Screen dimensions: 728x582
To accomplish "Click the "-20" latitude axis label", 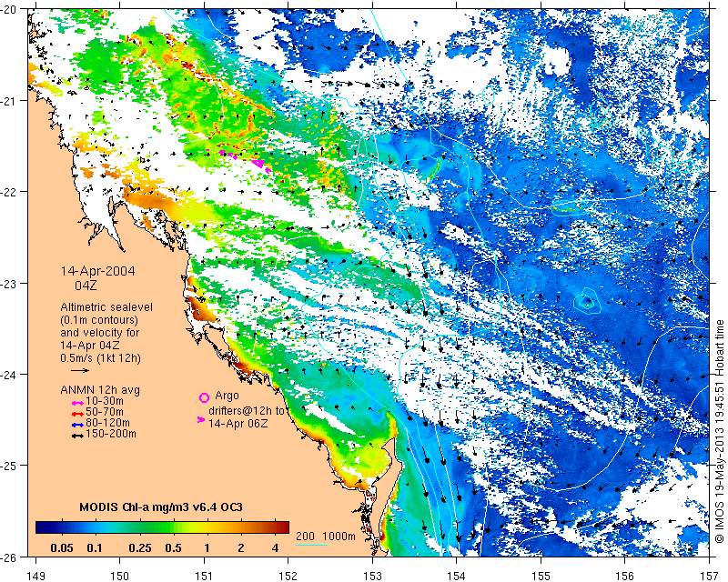I will point(8,9).
